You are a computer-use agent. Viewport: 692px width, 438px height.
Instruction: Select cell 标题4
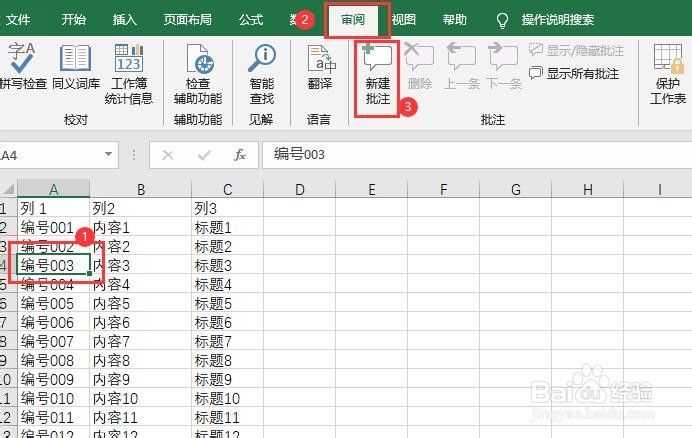click(x=227, y=284)
